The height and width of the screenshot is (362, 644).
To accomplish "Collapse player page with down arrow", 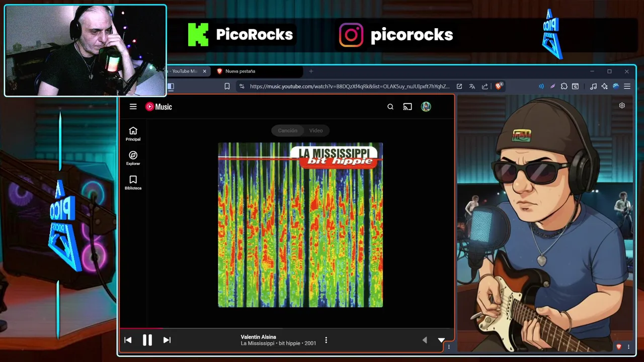I will click(x=441, y=340).
